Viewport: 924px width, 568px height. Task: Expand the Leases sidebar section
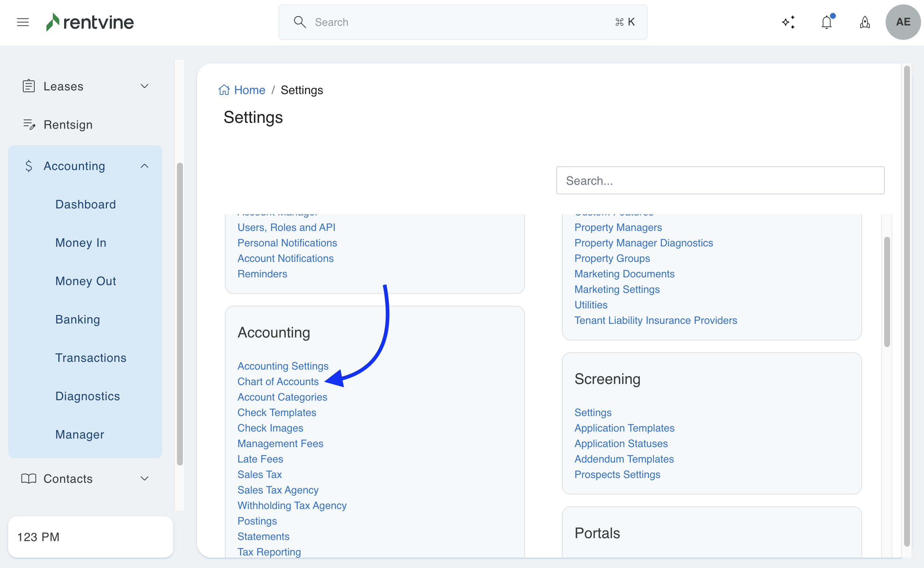[x=145, y=86]
